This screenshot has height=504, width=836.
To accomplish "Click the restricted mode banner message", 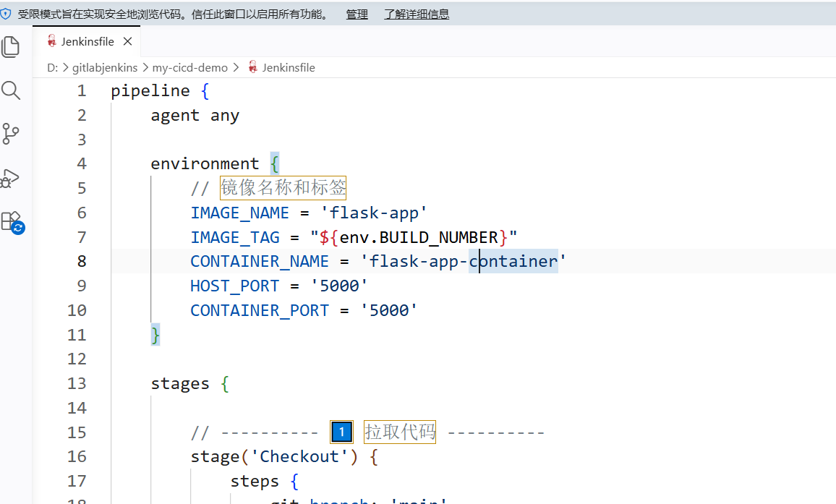I will [x=174, y=14].
